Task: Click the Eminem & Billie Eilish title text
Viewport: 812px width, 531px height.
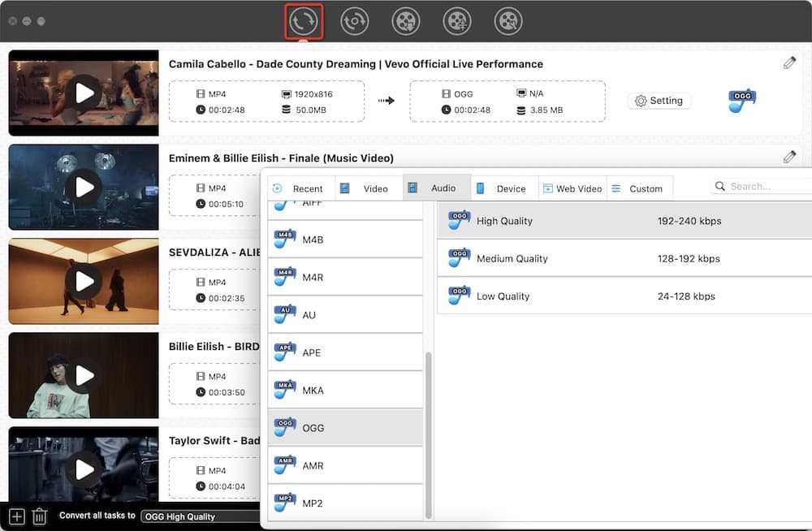Action: (281, 158)
